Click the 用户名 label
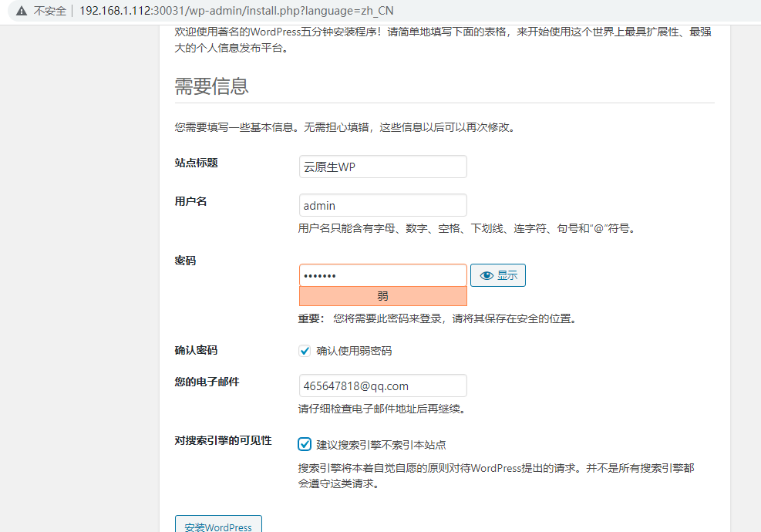Screen dimensions: 761x532 (190, 201)
